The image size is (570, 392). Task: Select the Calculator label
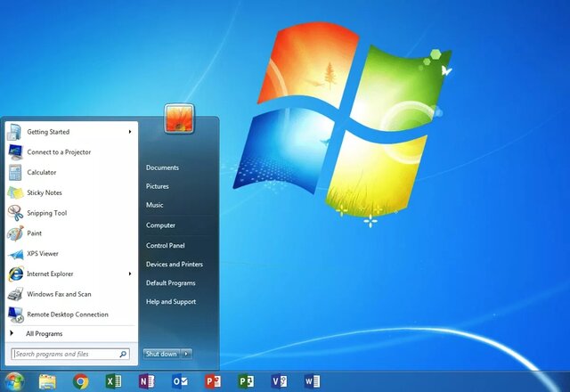point(42,172)
